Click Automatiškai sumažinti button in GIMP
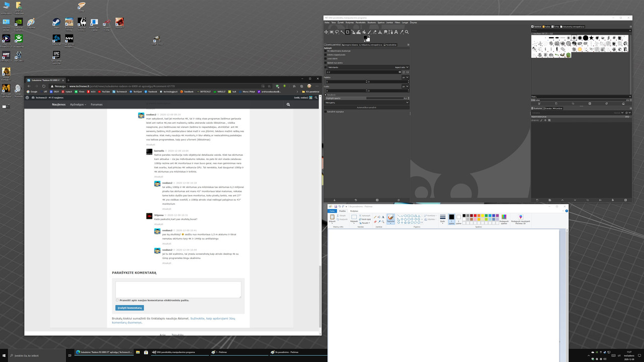Screen dimensions: 644x362 pyautogui.click(x=367, y=107)
